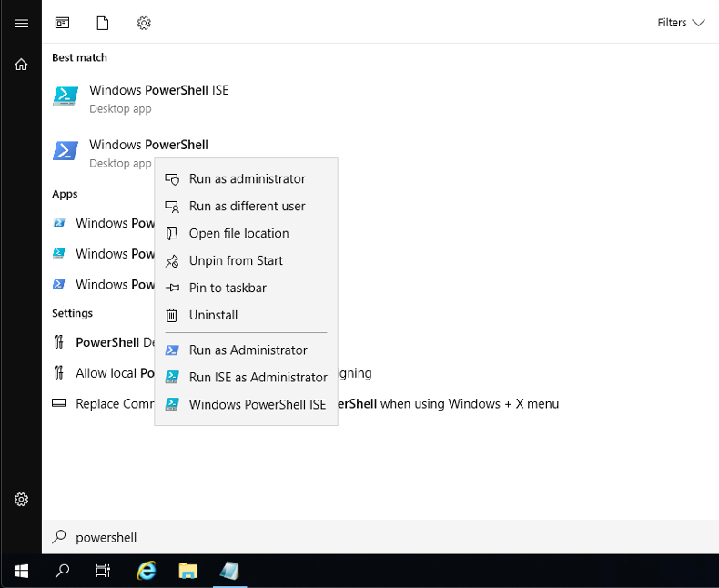Open second Windows PowerShell item under Apps
Screen dimensions: 719x588
[104, 254]
